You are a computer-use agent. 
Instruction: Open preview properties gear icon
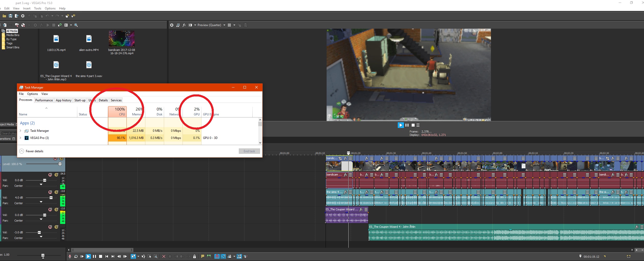coord(172,25)
